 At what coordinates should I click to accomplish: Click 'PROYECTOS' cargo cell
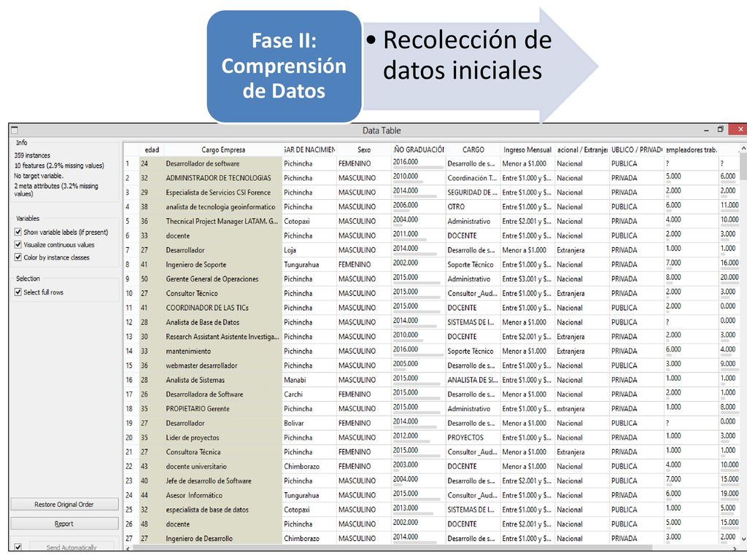coord(473,437)
